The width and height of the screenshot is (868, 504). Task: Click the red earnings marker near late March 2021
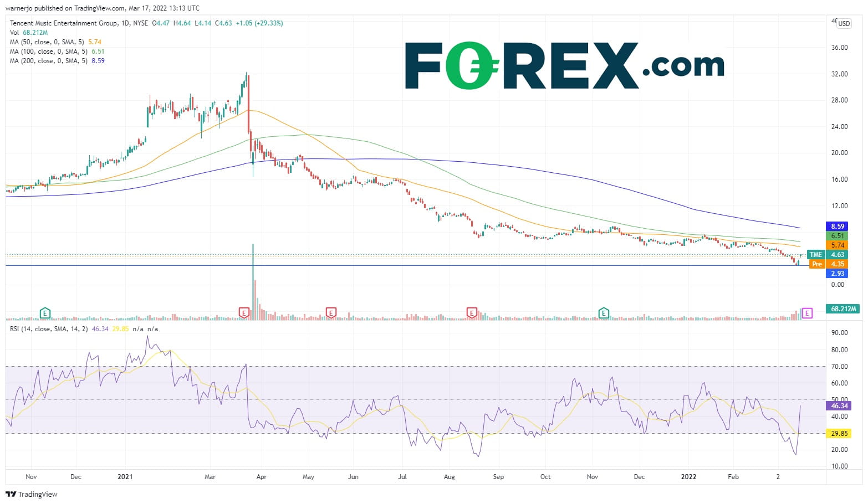[243, 313]
